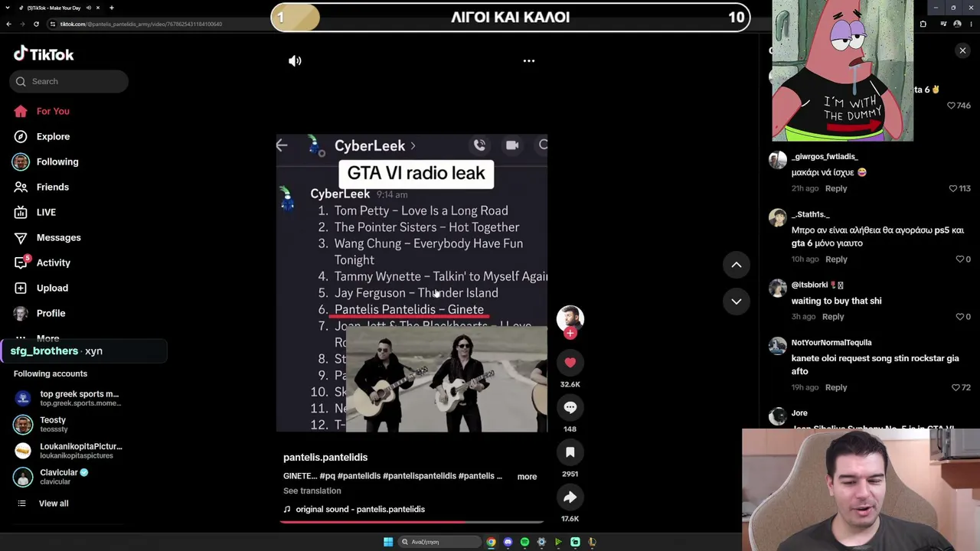Open the Windows Start menu
The width and height of the screenshot is (980, 551).
(388, 542)
